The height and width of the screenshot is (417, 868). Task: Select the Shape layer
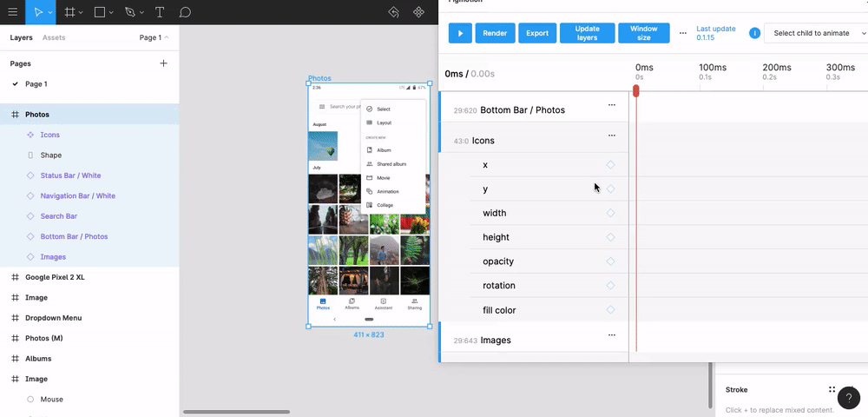click(89, 156)
